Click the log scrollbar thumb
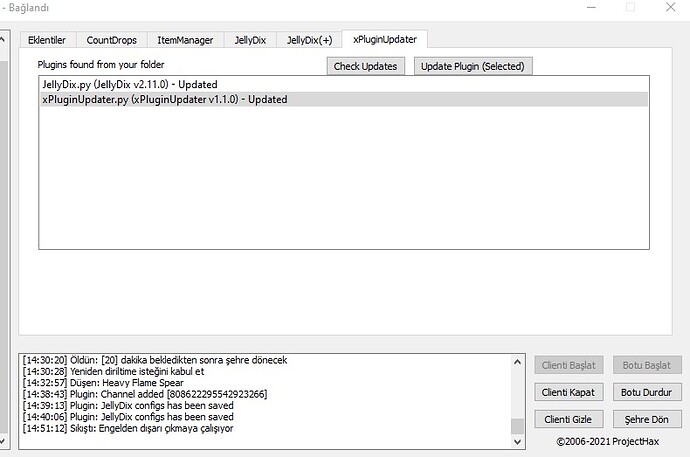 (x=518, y=426)
